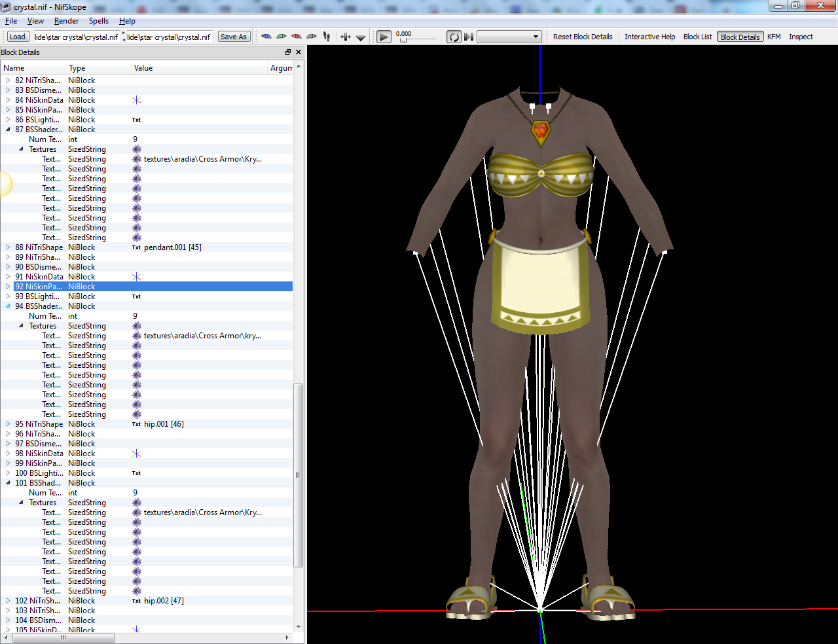The height and width of the screenshot is (644, 838).
Task: Sort by the Type column header
Action: (x=98, y=68)
